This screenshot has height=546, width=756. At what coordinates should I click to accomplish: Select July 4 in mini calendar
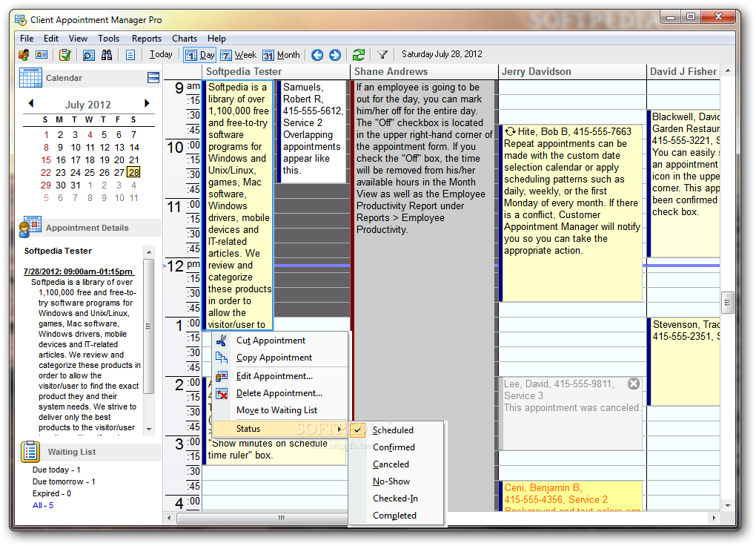tap(90, 135)
